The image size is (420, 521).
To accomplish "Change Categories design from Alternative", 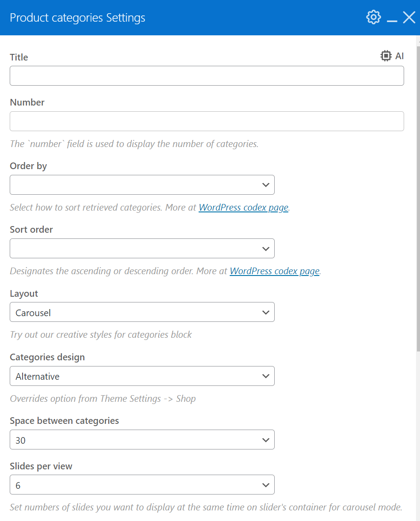I will pos(142,376).
